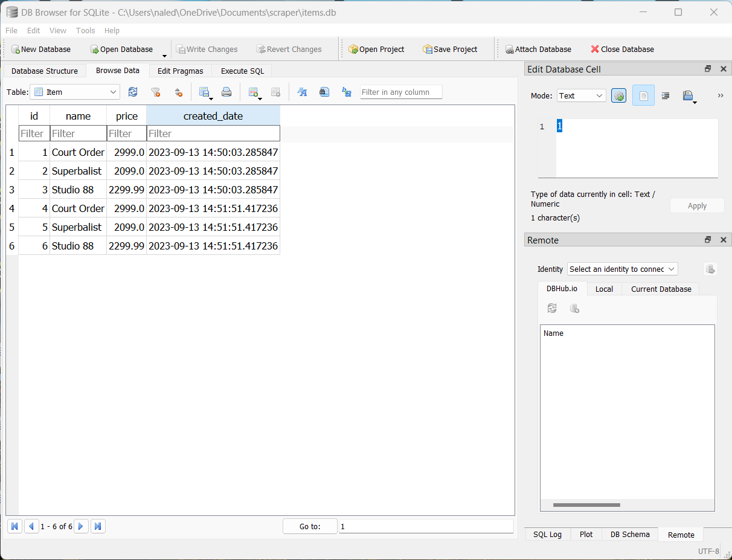Refresh the DBHub.io remote list

click(x=552, y=308)
